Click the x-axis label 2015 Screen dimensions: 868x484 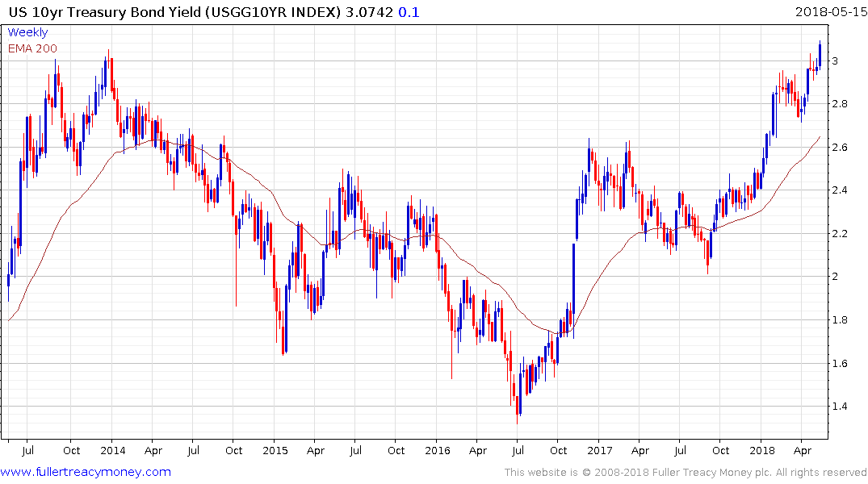click(275, 450)
